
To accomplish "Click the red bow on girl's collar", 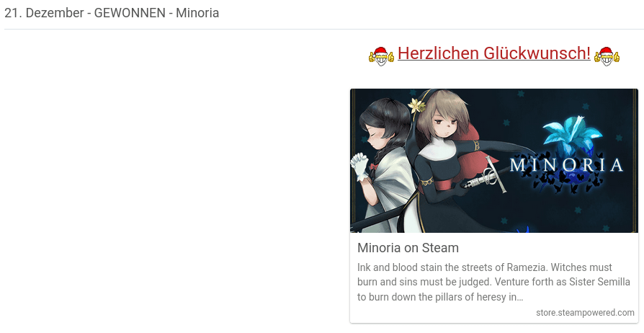I will tap(373, 167).
